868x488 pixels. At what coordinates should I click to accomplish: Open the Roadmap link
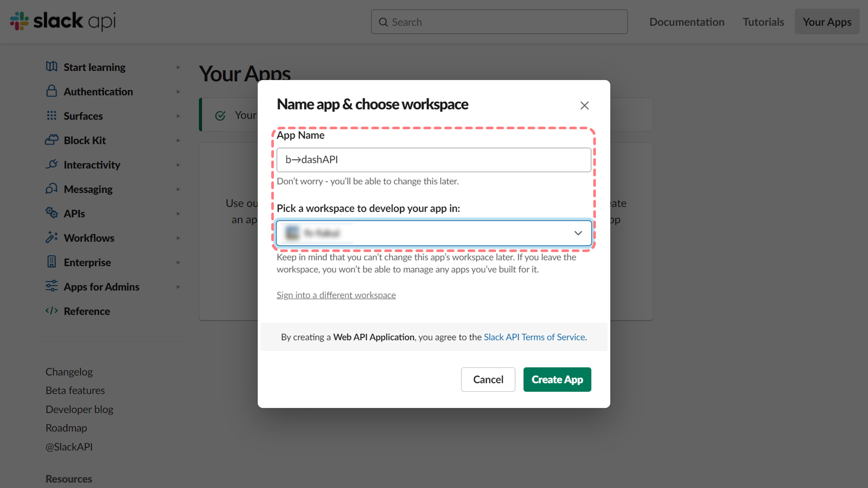coord(66,428)
